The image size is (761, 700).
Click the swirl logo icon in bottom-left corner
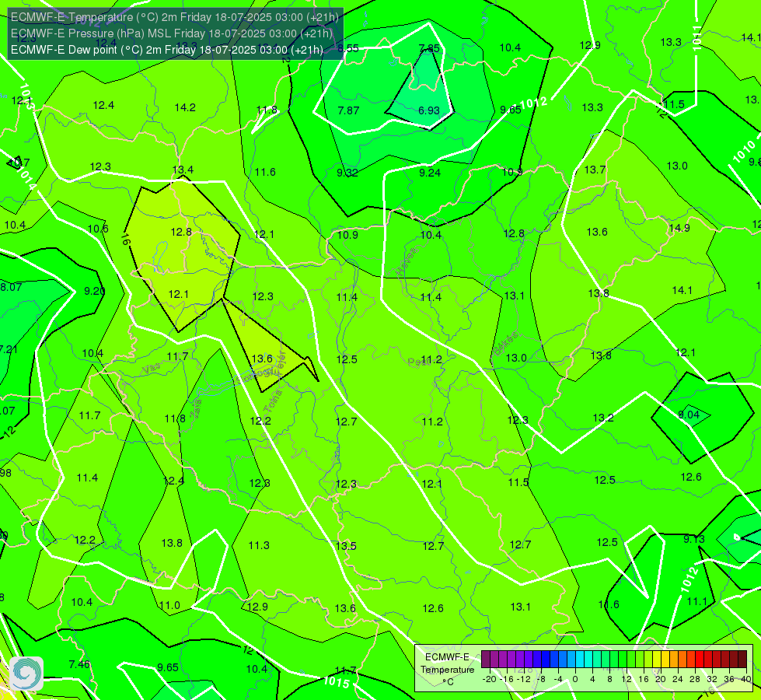pyautogui.click(x=26, y=674)
